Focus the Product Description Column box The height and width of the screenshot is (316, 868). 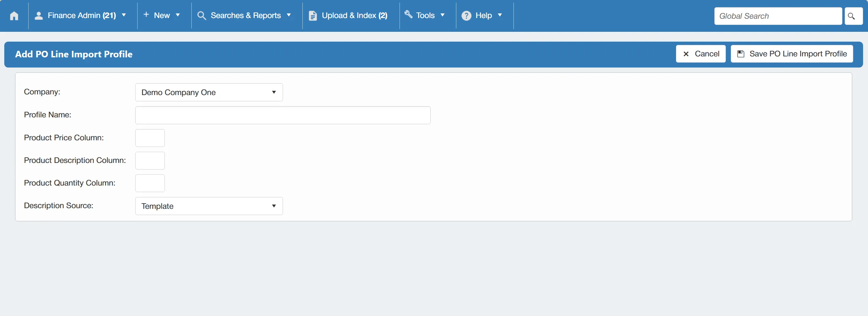[x=150, y=161]
